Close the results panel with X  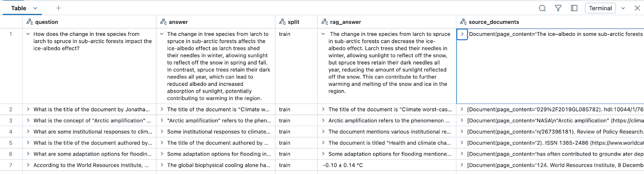(637, 8)
